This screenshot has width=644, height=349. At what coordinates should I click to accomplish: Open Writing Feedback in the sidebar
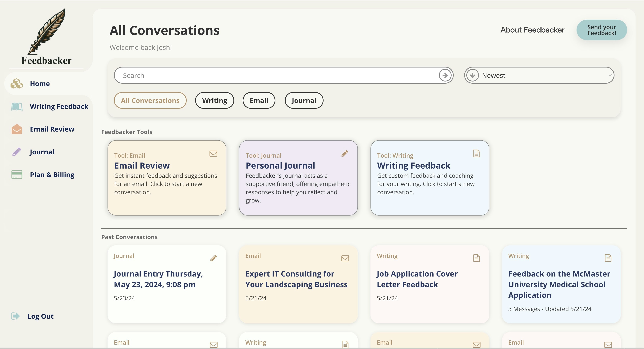point(59,107)
